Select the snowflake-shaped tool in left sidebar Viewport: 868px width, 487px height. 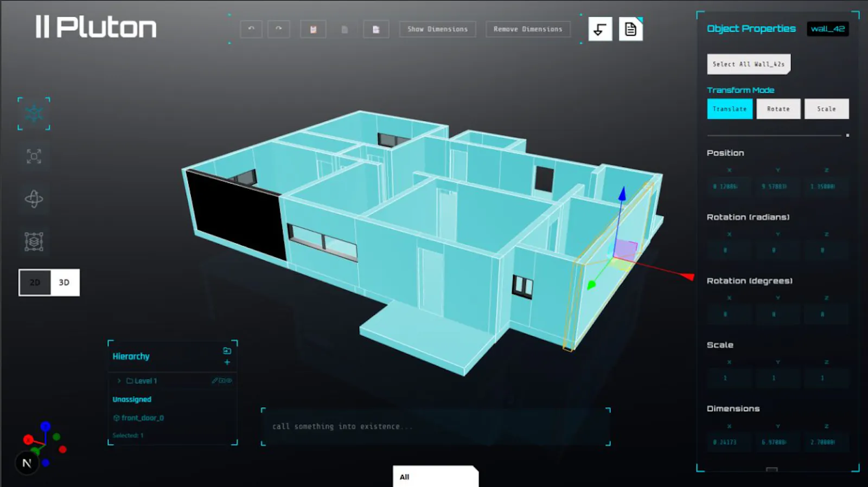(x=34, y=113)
